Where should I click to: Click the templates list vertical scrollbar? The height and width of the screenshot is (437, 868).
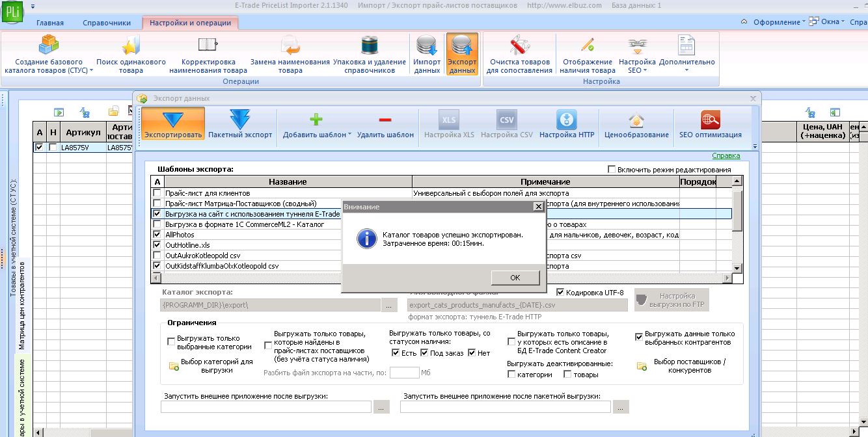tap(737, 224)
